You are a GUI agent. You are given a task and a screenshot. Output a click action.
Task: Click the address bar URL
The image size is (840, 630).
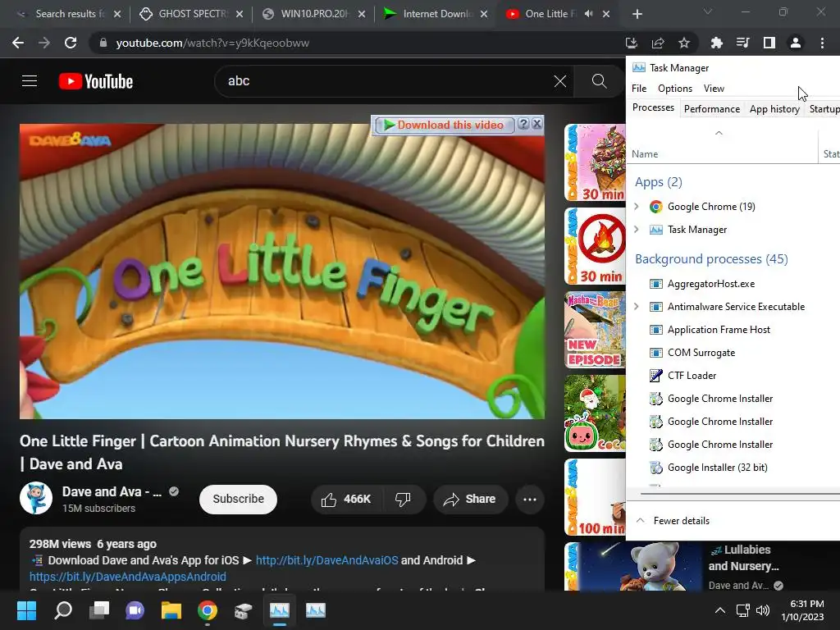[x=212, y=43]
